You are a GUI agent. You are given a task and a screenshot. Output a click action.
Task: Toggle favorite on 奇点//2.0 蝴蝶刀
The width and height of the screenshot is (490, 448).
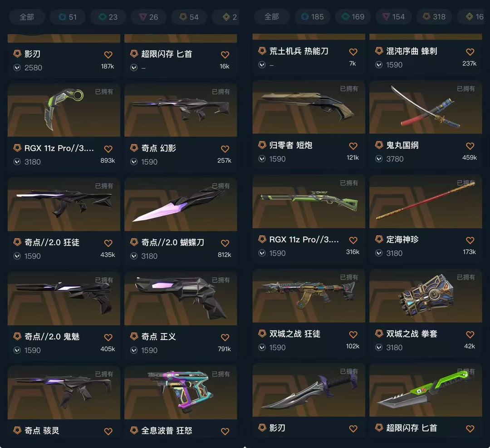point(225,243)
